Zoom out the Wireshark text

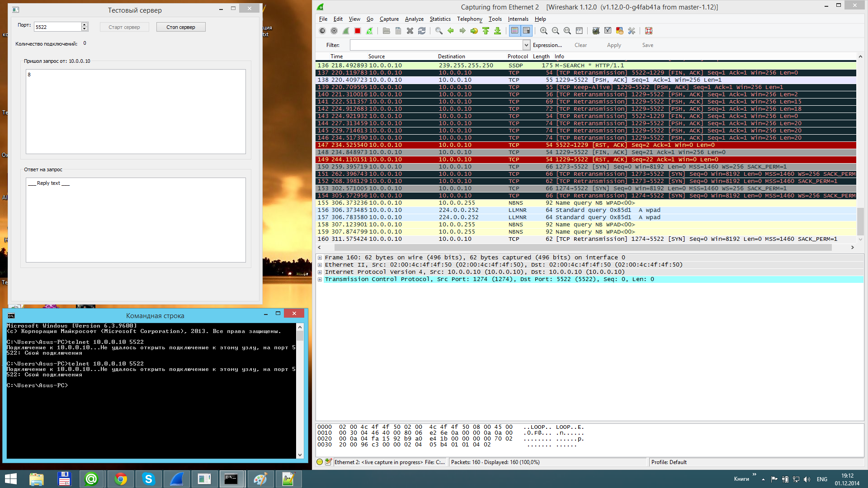tap(556, 31)
